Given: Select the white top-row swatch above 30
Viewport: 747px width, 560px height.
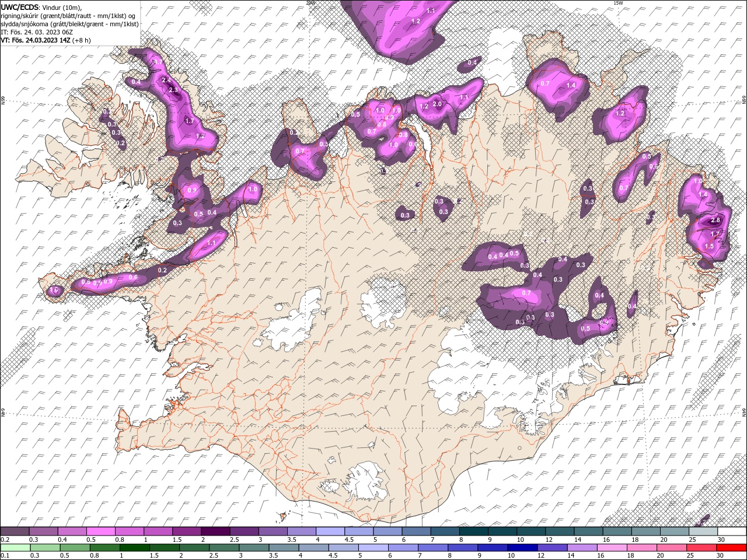Looking at the screenshot, I should [x=732, y=531].
